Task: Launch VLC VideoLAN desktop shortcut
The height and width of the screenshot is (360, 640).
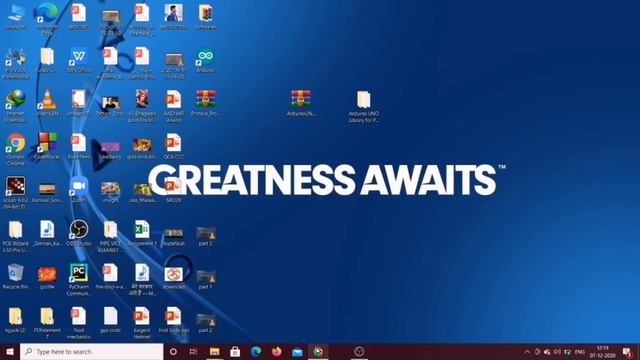Action: (x=47, y=103)
